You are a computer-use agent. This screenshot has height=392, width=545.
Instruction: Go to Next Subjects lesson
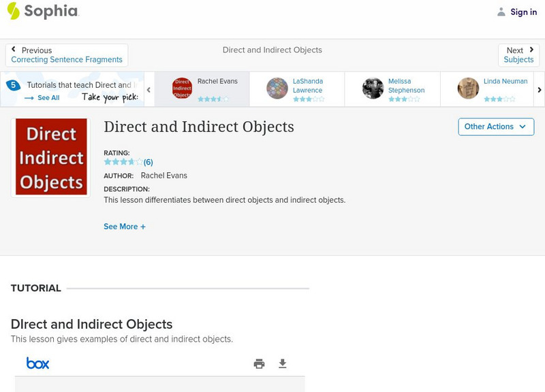tap(518, 55)
